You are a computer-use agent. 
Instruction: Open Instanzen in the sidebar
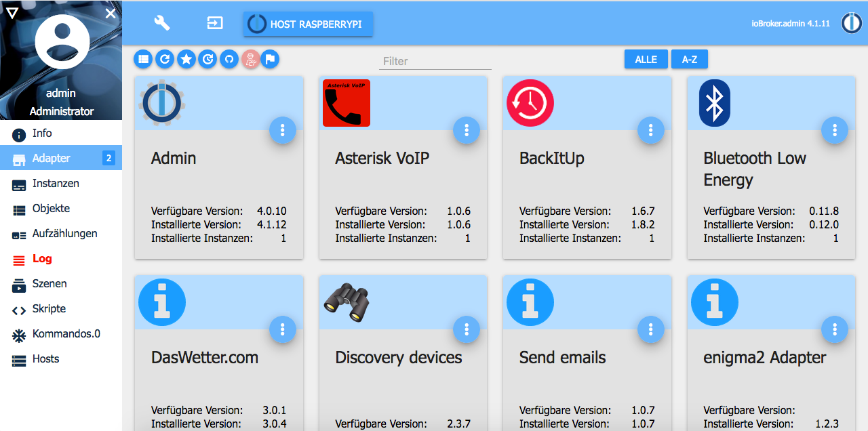(61, 184)
